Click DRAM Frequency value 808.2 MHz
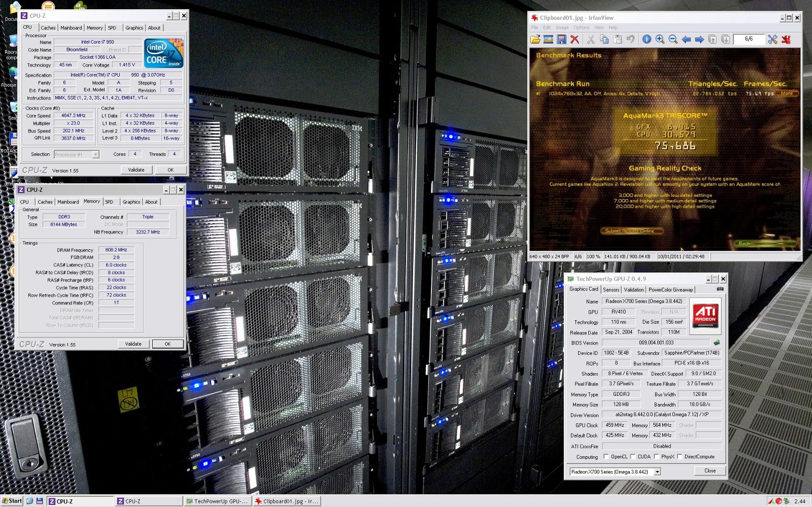812x507 pixels. click(x=116, y=250)
